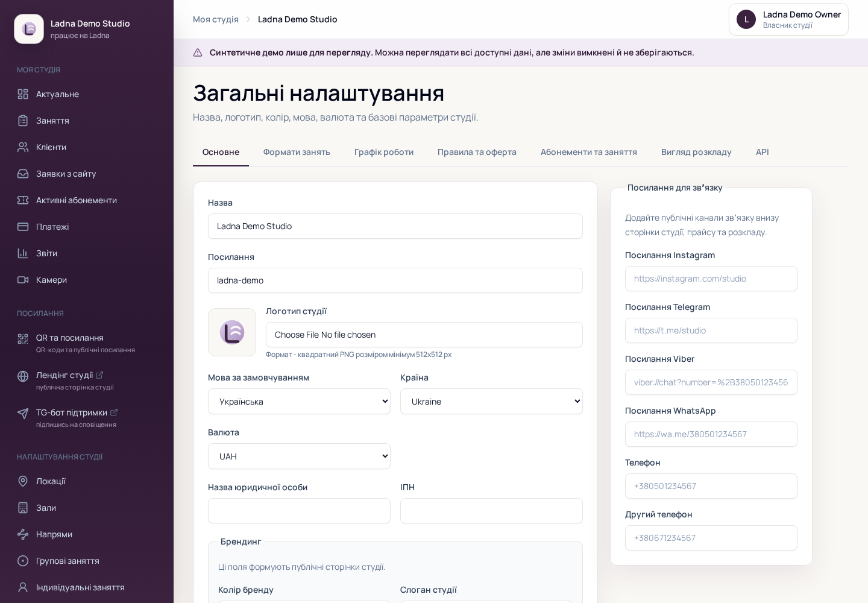The height and width of the screenshot is (603, 868).
Task: Click the Загальні налаштування heading
Action: tap(318, 93)
